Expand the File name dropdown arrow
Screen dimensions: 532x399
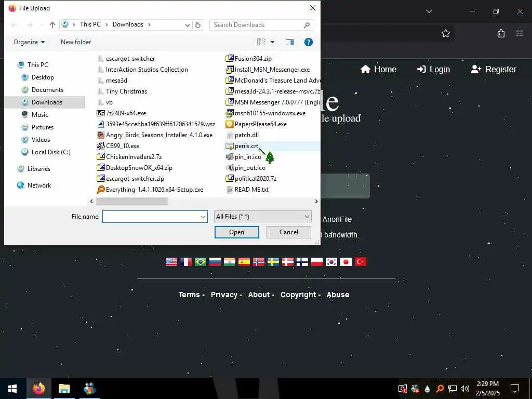[203, 217]
